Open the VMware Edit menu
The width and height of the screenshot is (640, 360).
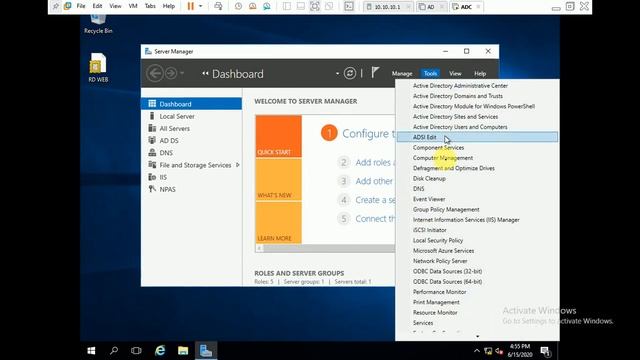click(x=97, y=6)
